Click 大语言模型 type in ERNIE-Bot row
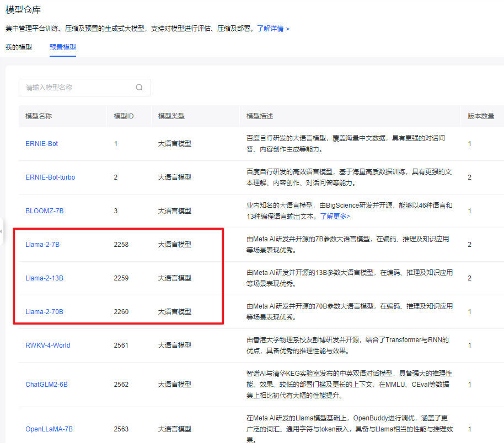 pos(175,144)
